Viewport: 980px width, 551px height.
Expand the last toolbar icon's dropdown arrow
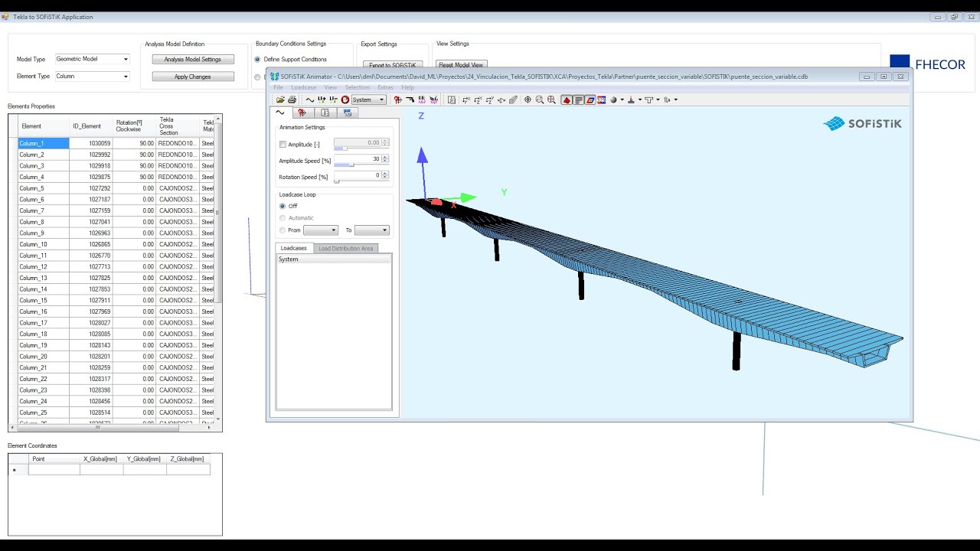point(676,99)
